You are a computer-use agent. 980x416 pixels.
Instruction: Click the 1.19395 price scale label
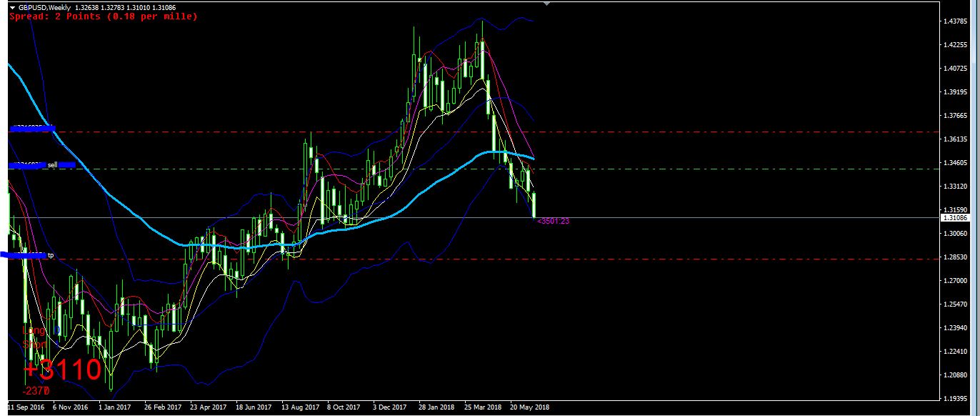(956, 398)
